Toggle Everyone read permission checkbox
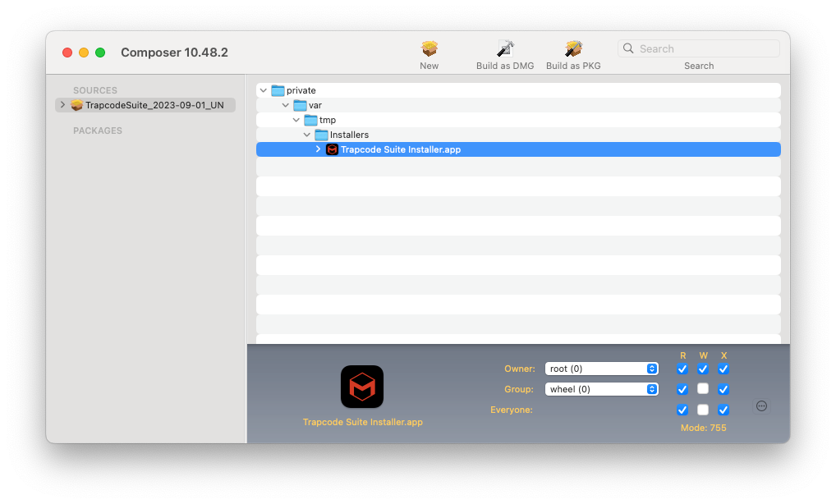The width and height of the screenshot is (836, 504). pos(682,410)
